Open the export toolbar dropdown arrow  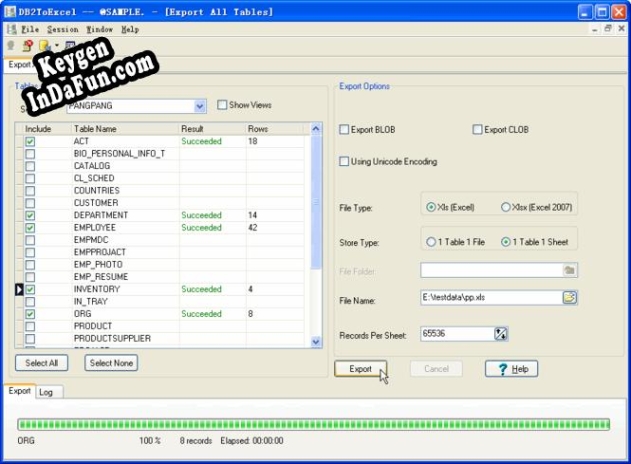pyautogui.click(x=57, y=45)
